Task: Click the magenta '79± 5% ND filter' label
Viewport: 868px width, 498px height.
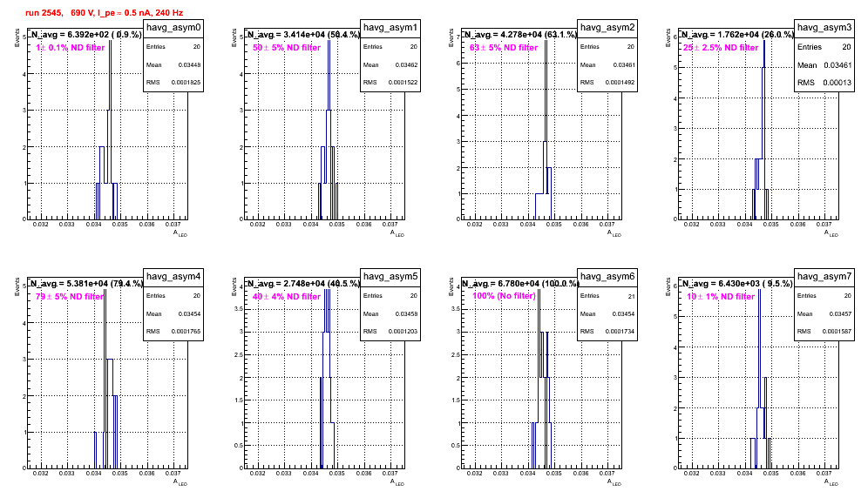Action: point(70,297)
